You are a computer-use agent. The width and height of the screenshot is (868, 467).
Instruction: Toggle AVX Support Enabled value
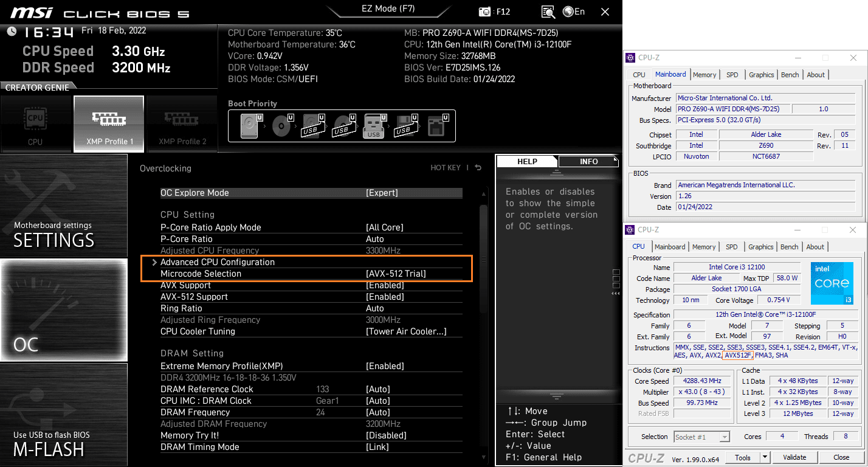pyautogui.click(x=385, y=285)
